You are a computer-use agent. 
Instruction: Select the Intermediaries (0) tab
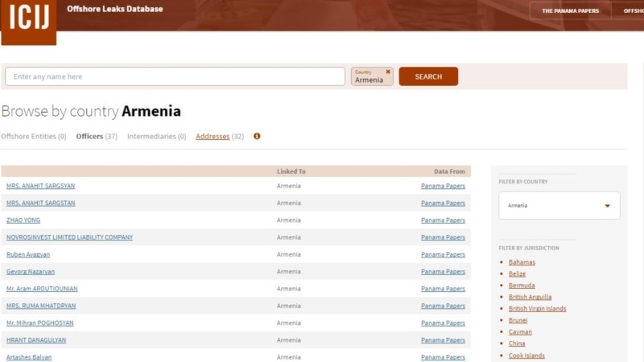(x=156, y=137)
